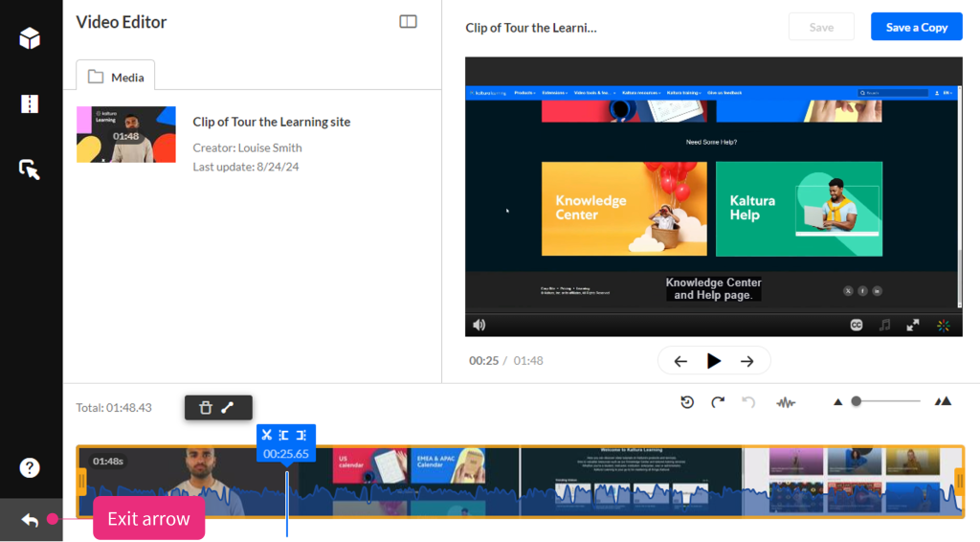Screen dimensions: 980x542
Task: Open the Help question mark icon
Action: point(30,467)
